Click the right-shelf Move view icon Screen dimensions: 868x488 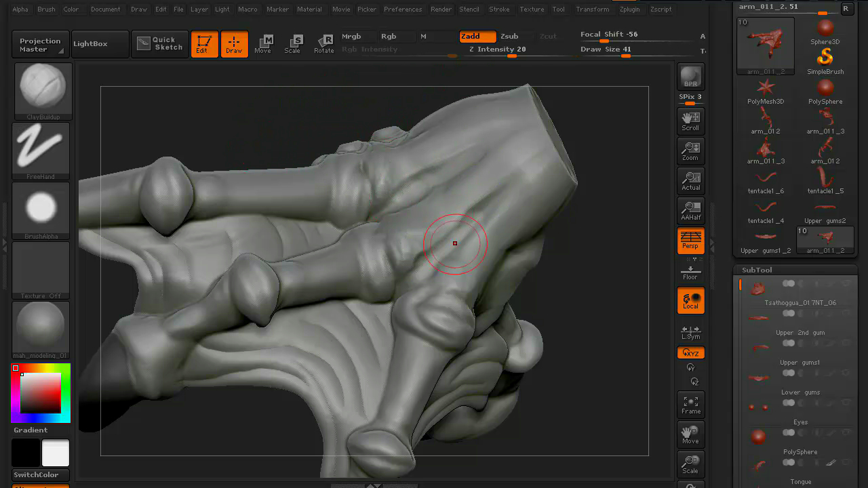(690, 434)
